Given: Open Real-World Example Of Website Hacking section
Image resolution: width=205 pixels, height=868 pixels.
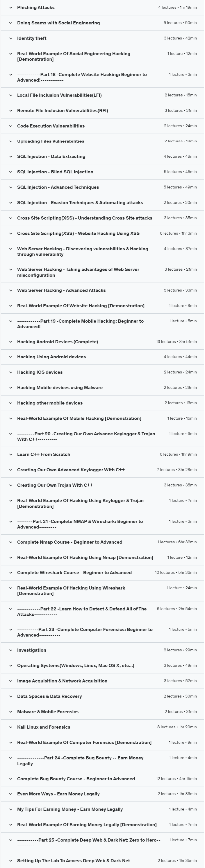Looking at the screenshot, I should [x=81, y=305].
